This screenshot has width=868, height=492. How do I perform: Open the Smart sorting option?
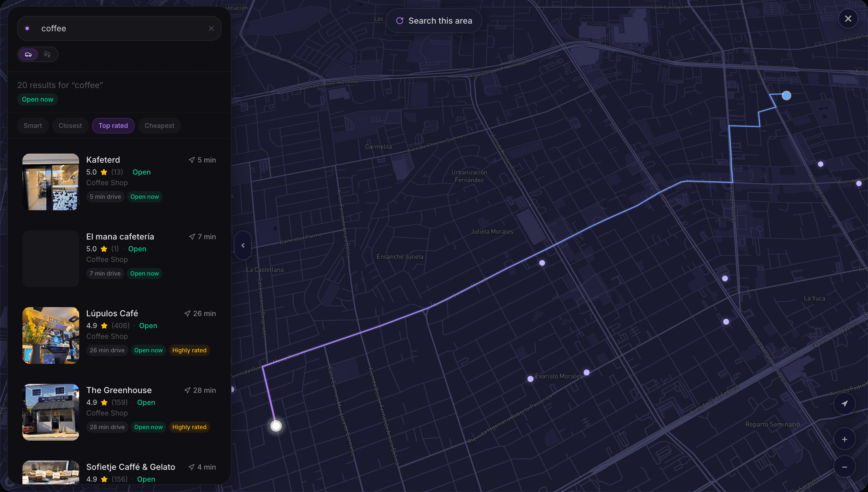point(32,126)
